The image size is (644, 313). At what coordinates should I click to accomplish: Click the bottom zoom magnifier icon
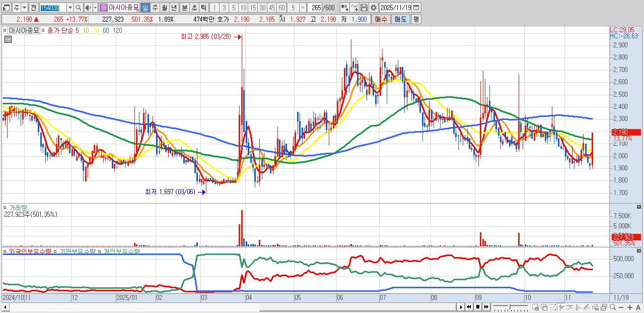[613, 307]
